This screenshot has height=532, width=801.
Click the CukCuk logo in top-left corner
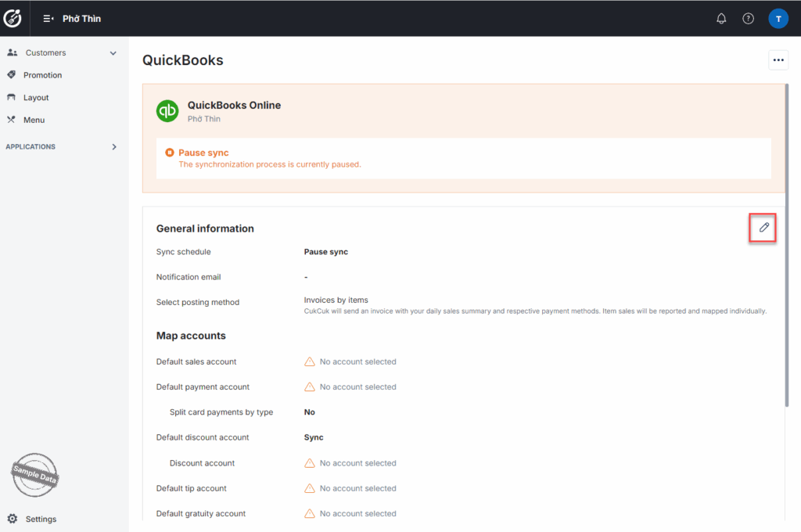pyautogui.click(x=13, y=18)
